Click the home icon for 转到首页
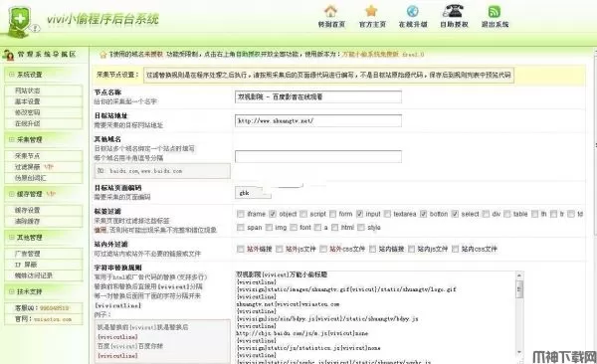597x364 pixels. pyautogui.click(x=331, y=11)
